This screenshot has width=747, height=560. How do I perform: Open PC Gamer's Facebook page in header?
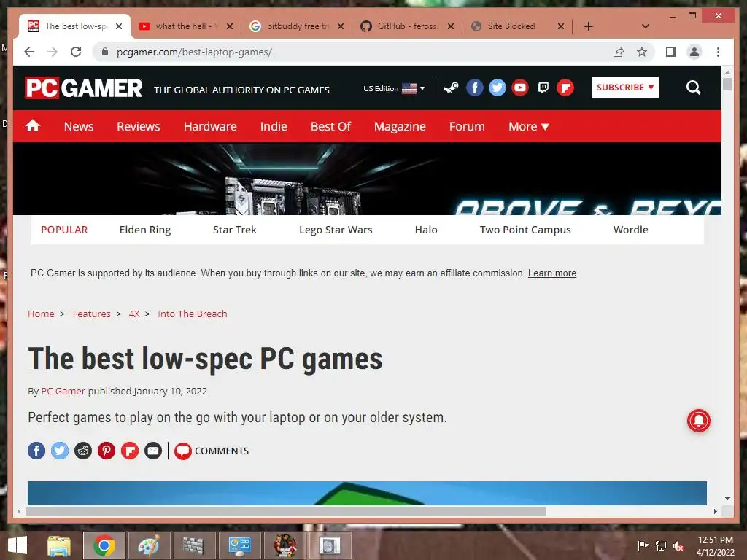pos(474,87)
